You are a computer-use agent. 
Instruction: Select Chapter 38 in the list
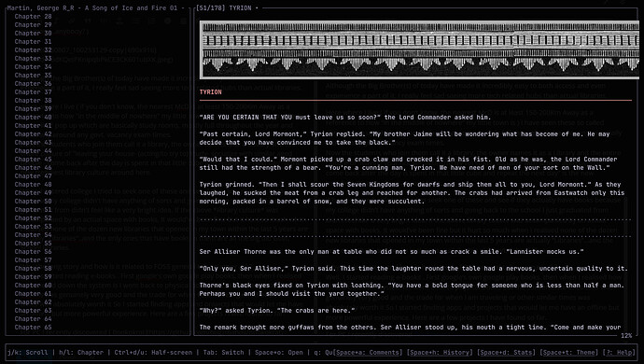point(34,100)
